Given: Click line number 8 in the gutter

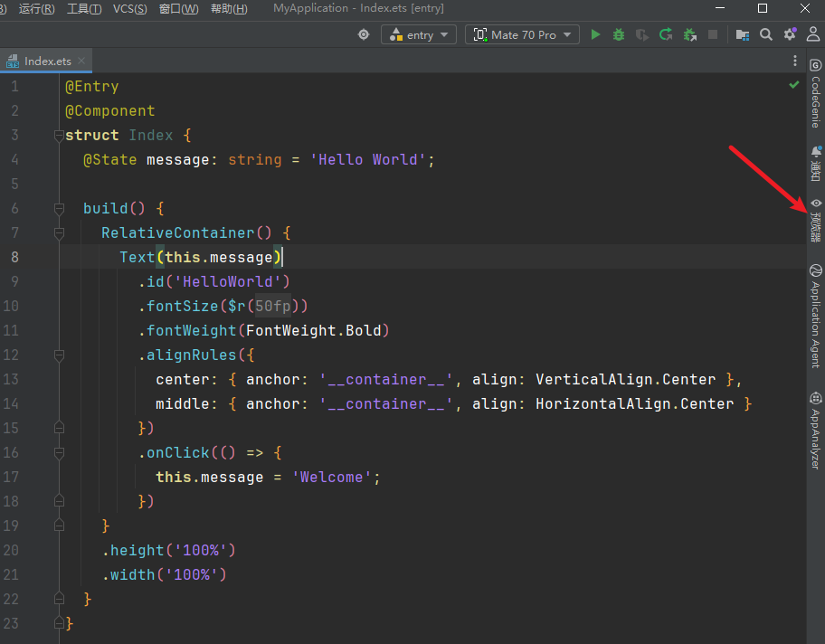Looking at the screenshot, I should [14, 257].
